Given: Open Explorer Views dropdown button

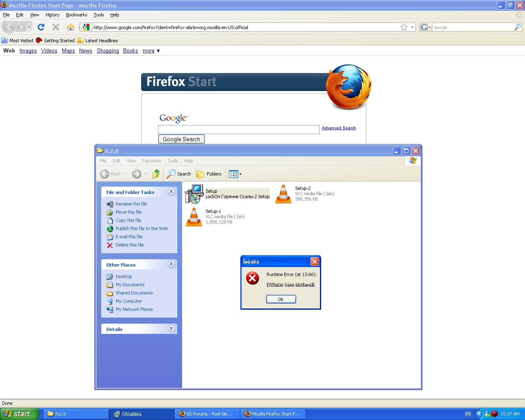Looking at the screenshot, I should pyautogui.click(x=235, y=174).
